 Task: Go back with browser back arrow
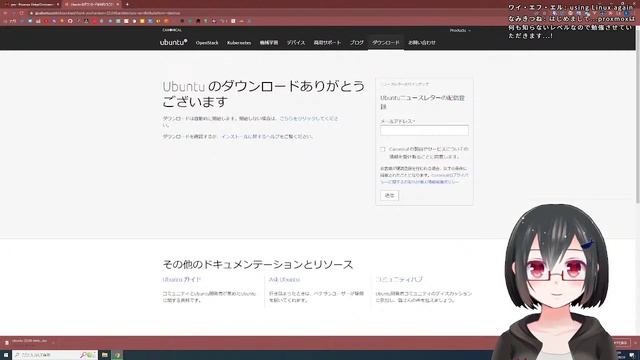5,13
